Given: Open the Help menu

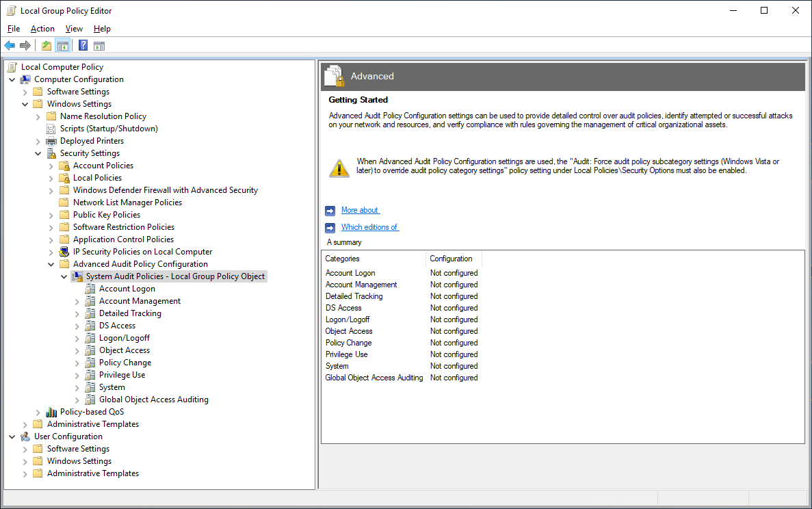Looking at the screenshot, I should (x=102, y=29).
